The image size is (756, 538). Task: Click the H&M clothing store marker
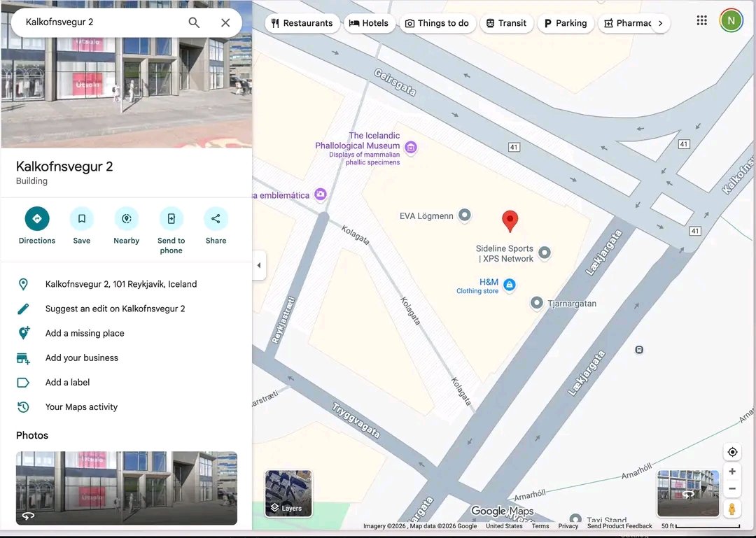pyautogui.click(x=510, y=285)
